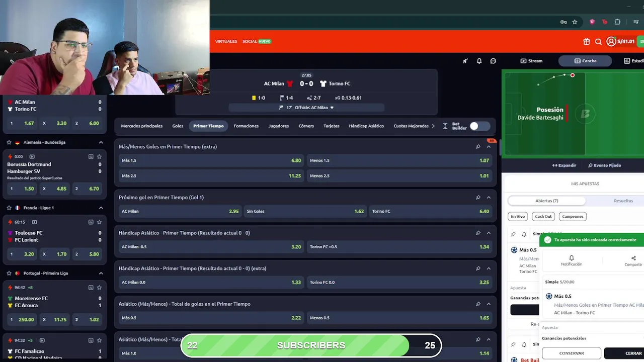Pin the Más/Menos Goles en Primer Tiempo market
644x362 pixels.
click(x=478, y=147)
